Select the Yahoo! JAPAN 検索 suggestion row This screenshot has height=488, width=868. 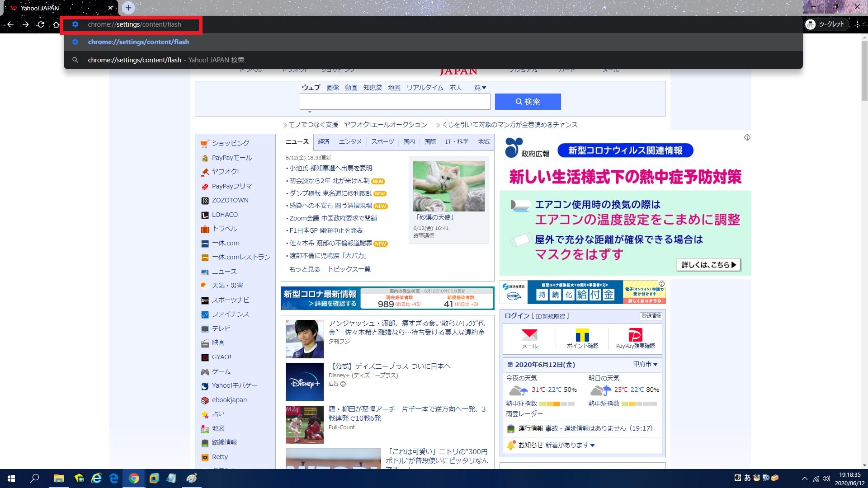point(433,60)
